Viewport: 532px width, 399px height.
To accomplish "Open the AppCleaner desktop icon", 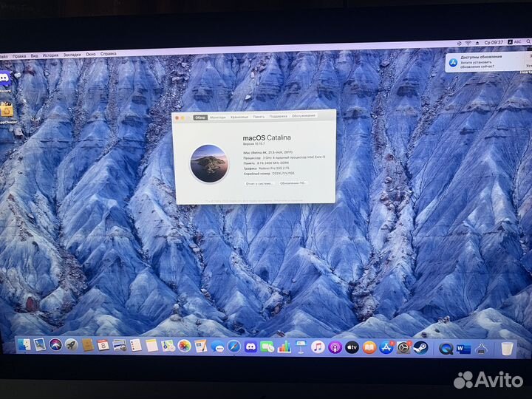I will click(7, 110).
